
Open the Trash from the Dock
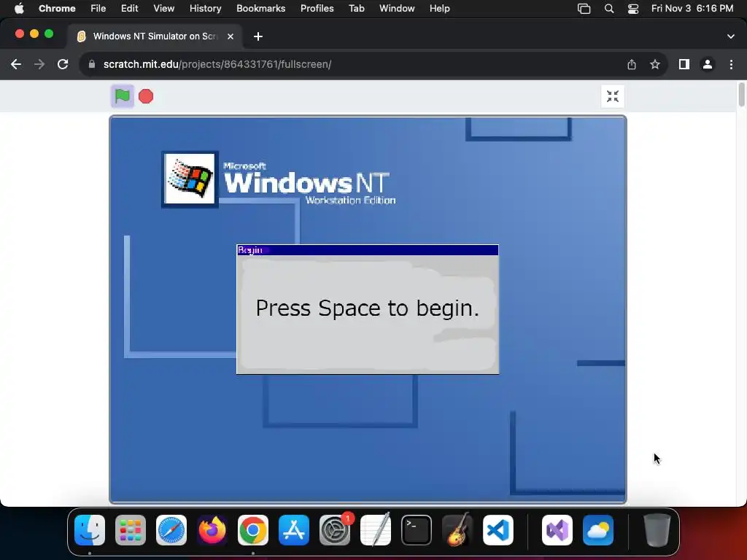657,530
